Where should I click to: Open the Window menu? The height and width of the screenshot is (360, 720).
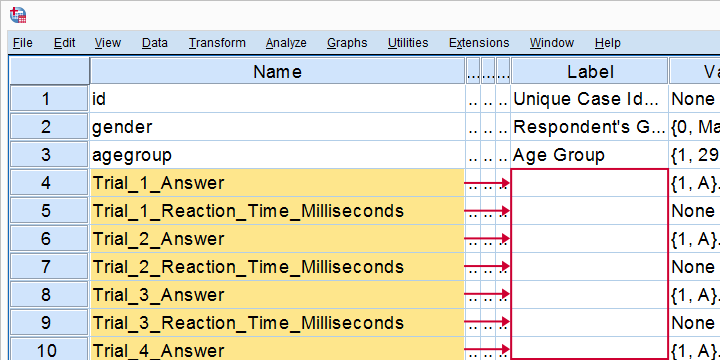[551, 43]
